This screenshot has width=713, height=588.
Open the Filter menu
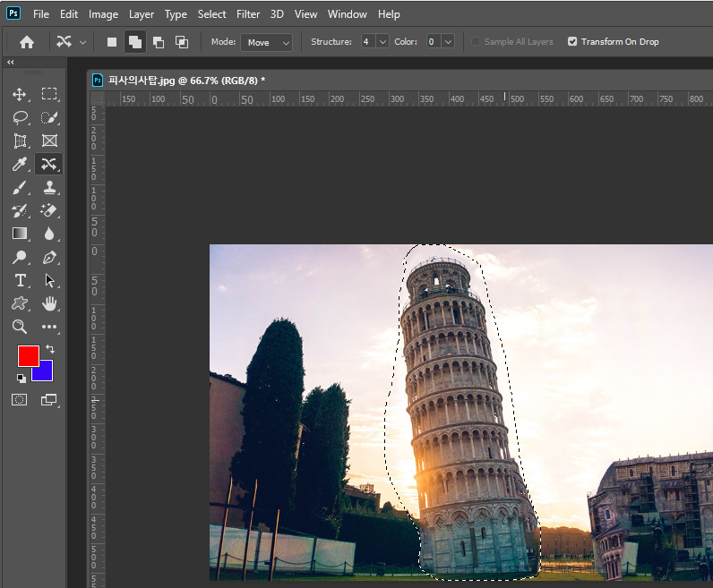click(x=248, y=14)
